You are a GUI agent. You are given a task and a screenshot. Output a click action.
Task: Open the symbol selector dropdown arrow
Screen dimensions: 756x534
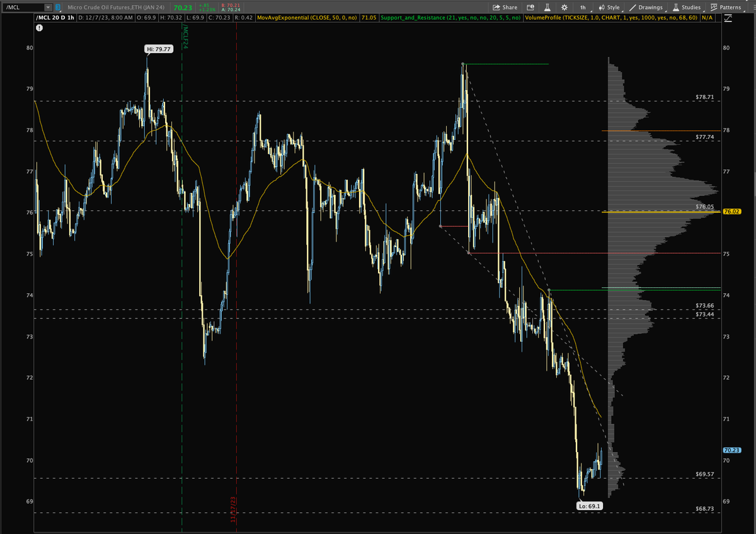coord(48,7)
